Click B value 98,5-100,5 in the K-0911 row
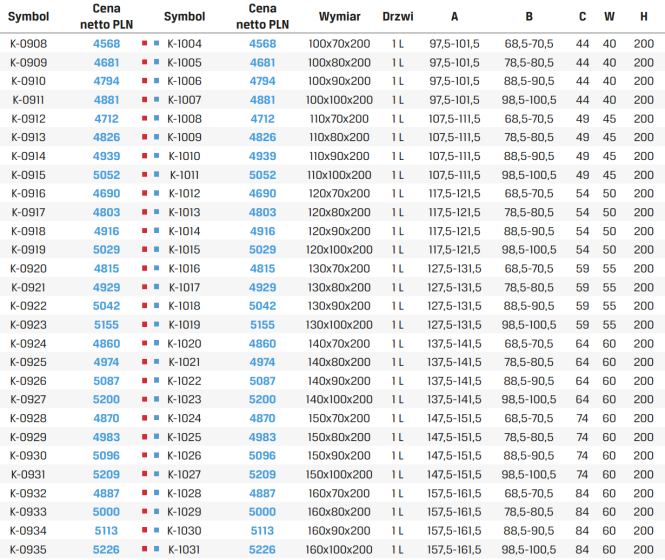The width and height of the screenshot is (665, 560). point(529,100)
